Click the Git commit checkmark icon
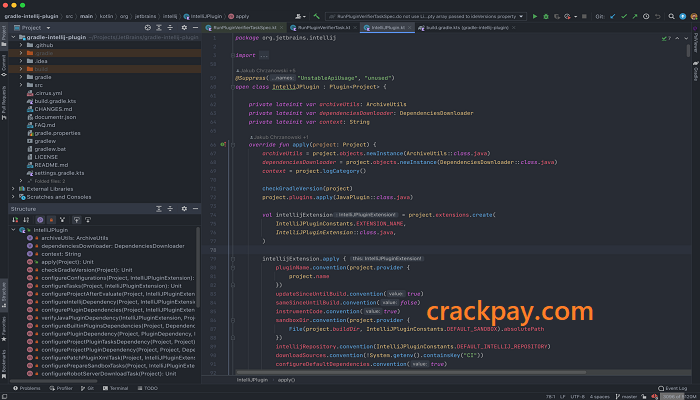The image size is (700, 400). pos(624,17)
